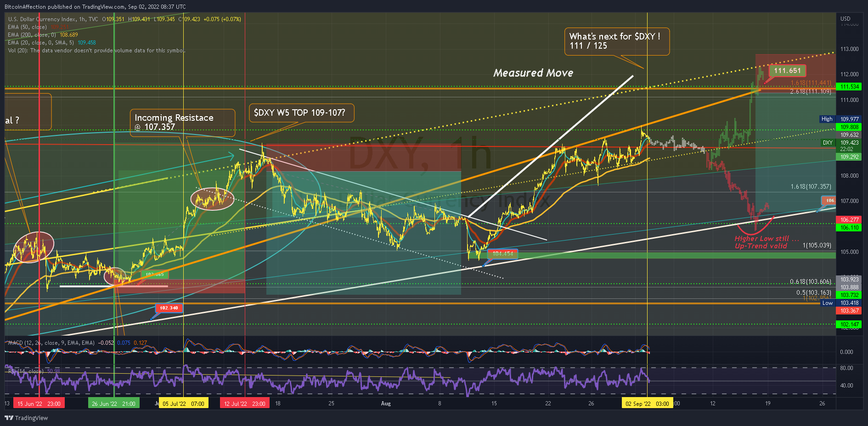The image size is (868, 426).
Task: Click the MACD 0.000 axis value
Action: pos(846,352)
